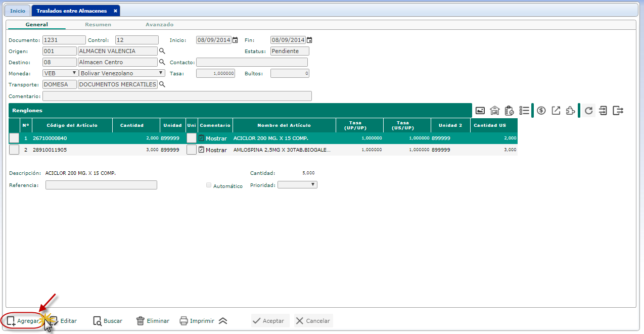The width and height of the screenshot is (644, 334).
Task: Expand the Prioridad dropdown
Action: point(297,185)
